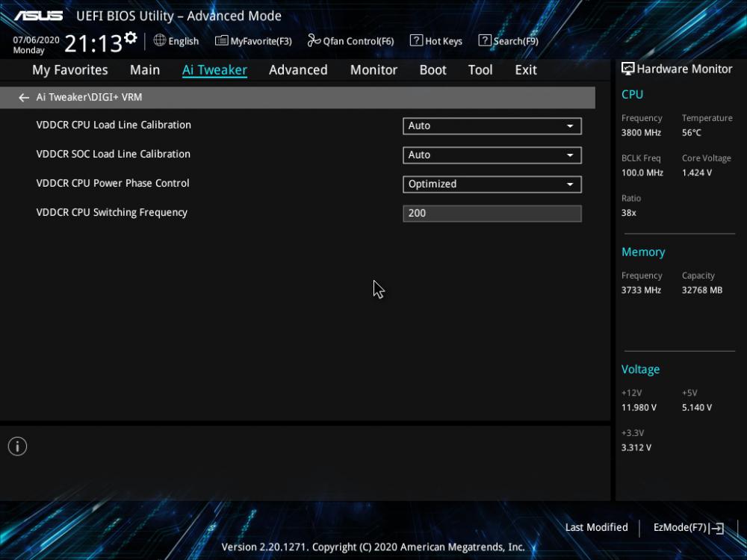Show Hot Keys help
The image size is (747, 560).
pos(436,41)
